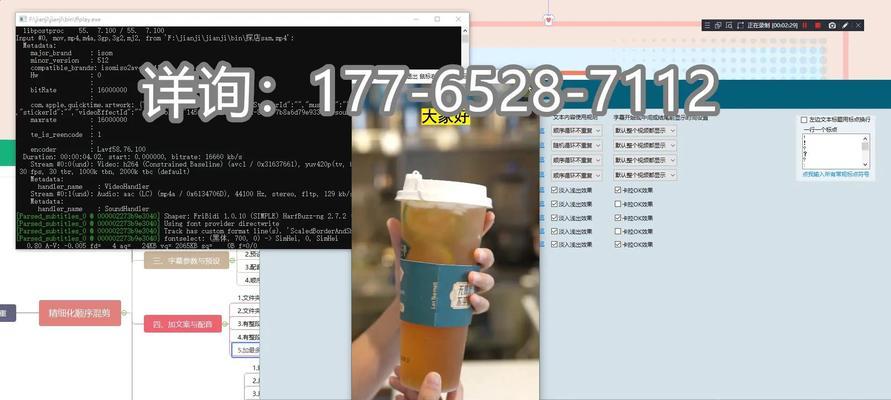Screen dimensions: 891x400
Task: Click the 点我输入所有常用标点符号 link
Action: click(x=835, y=174)
